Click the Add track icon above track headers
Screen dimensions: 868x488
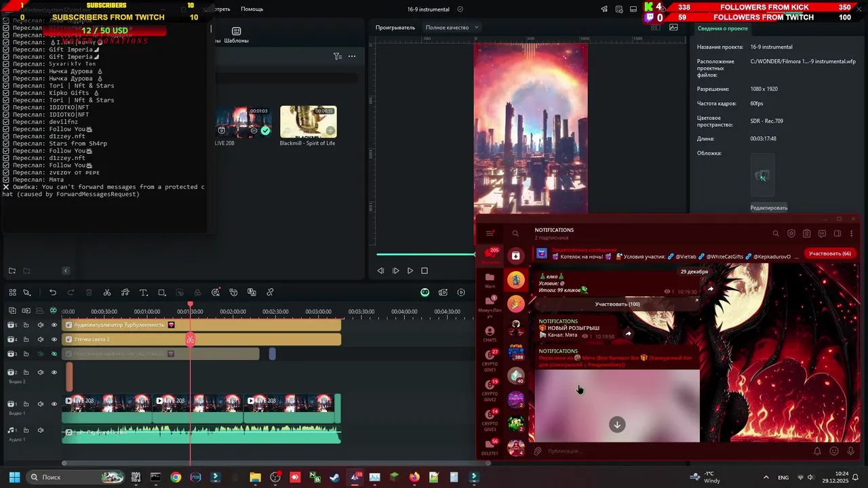pos(12,310)
